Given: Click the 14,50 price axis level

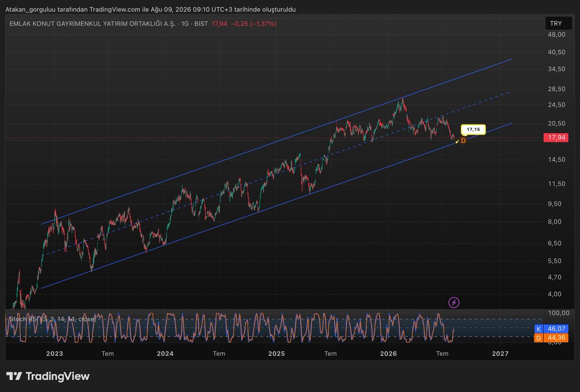Looking at the screenshot, I should pyautogui.click(x=557, y=159).
